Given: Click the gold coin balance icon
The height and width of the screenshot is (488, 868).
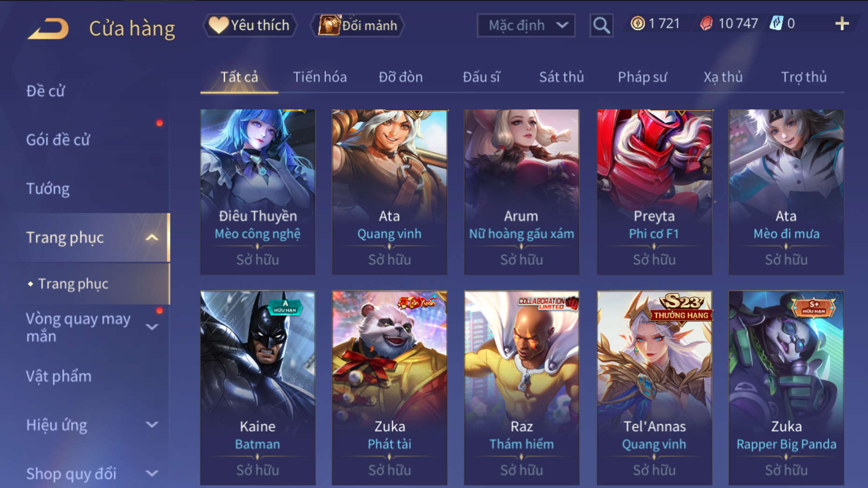Looking at the screenshot, I should 638,23.
